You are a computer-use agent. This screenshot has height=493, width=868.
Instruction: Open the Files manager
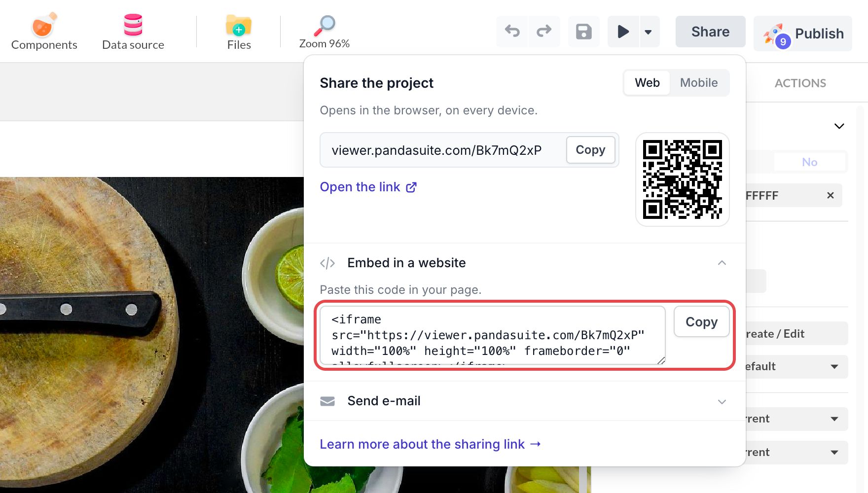[239, 32]
